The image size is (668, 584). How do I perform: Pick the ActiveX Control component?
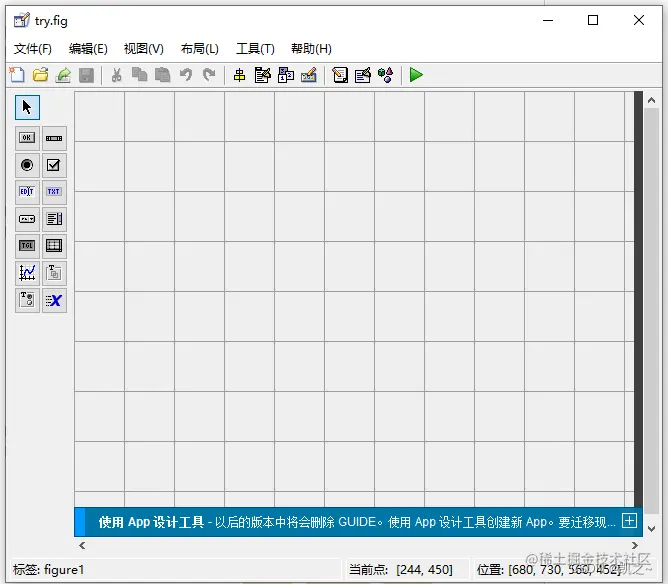[x=54, y=300]
